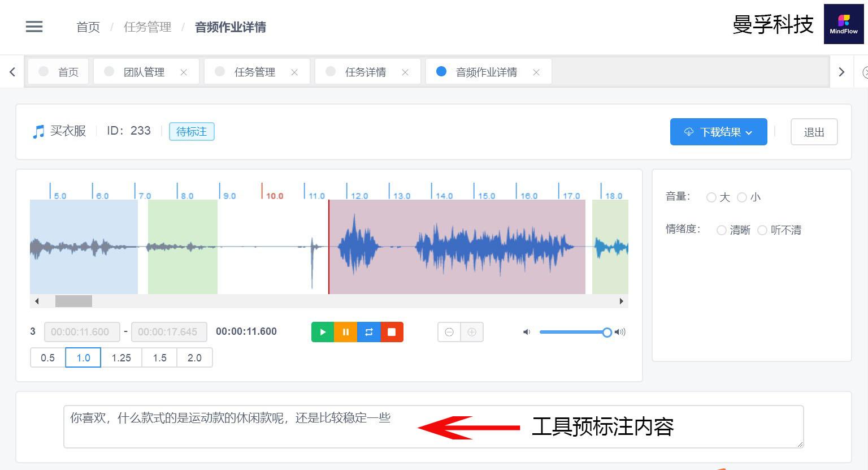
Task: Click the MindFlow logo icon
Action: [844, 24]
